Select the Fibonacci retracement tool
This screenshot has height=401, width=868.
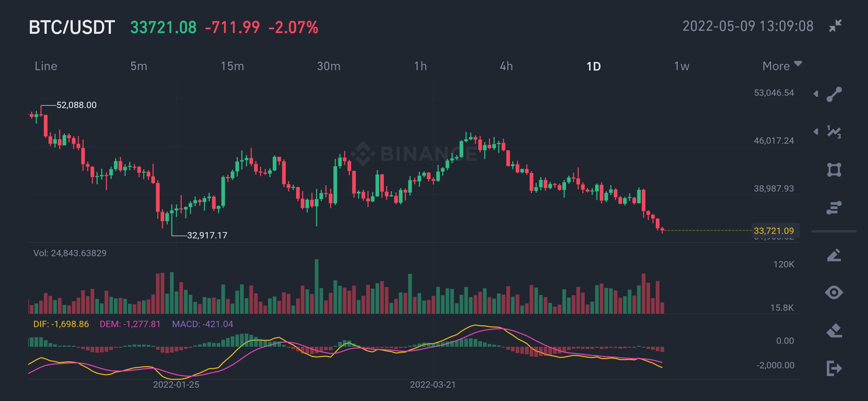[834, 208]
